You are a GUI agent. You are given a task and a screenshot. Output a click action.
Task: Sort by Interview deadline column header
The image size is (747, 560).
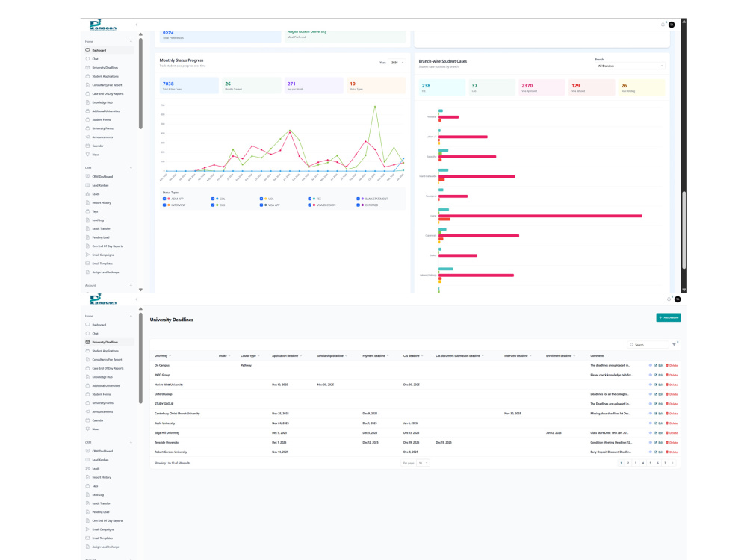point(518,355)
